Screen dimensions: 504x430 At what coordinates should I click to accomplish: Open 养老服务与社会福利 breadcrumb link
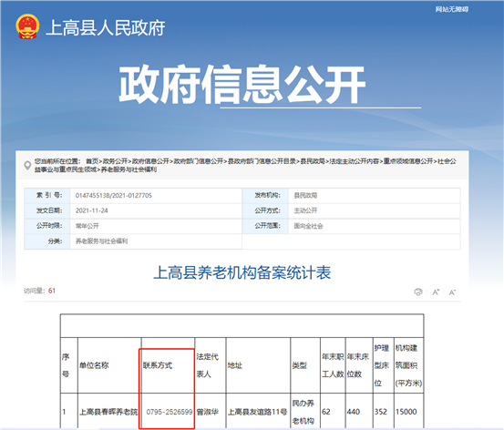129,169
